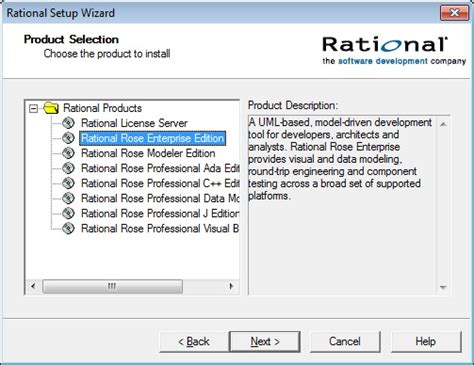Select Rational License Server in the list
474x365 pixels.
click(x=134, y=123)
